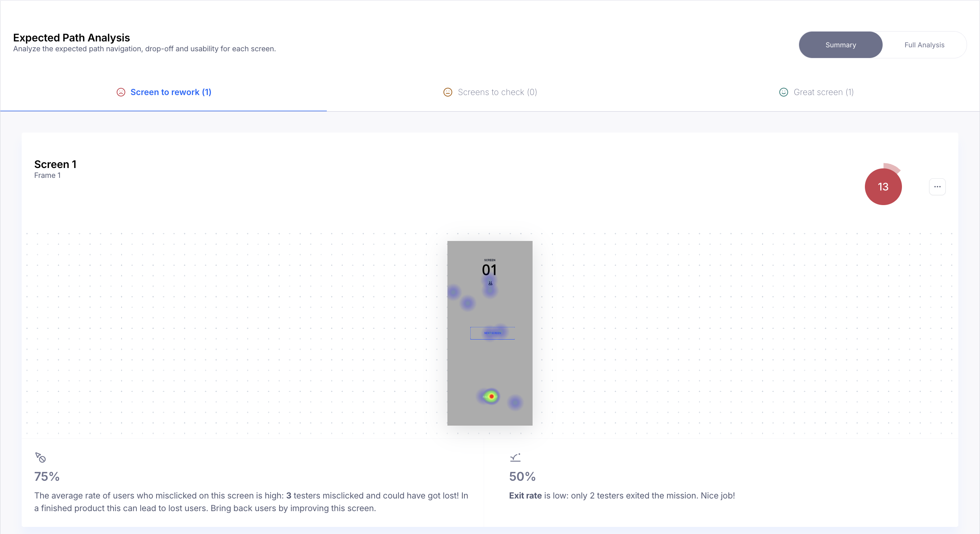Open the Screens to check (0) tab
This screenshot has height=534, width=980.
[x=497, y=92]
